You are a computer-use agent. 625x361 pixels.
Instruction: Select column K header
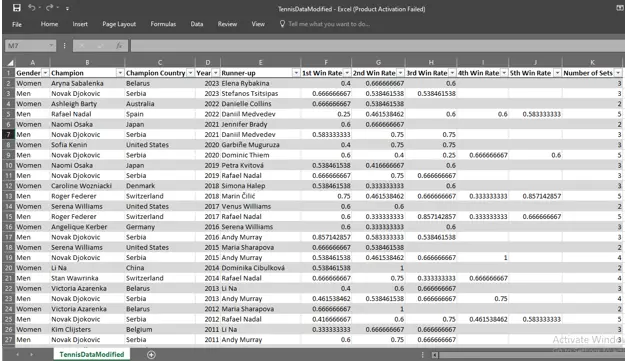592,62
